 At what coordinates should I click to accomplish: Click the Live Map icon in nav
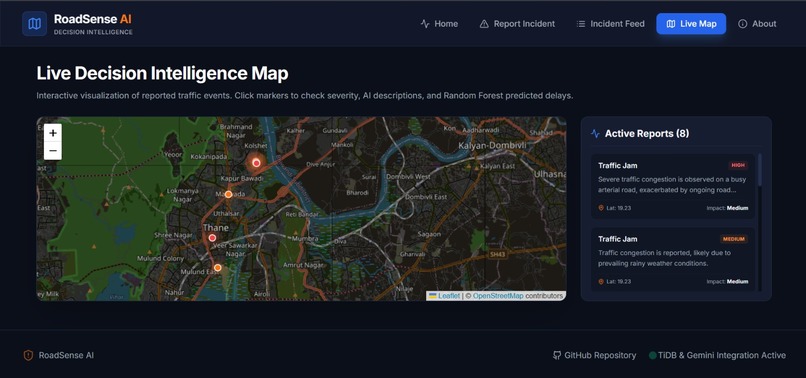click(x=671, y=24)
